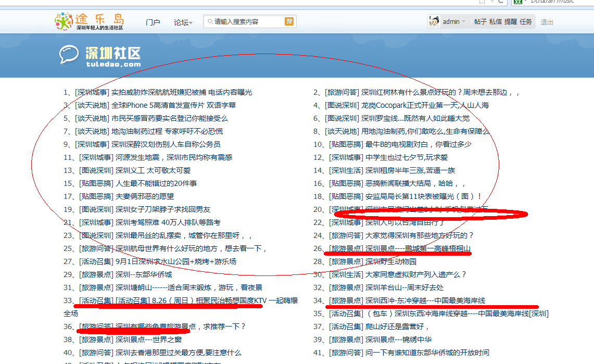
Task: Click the orange search button icon
Action: coord(289,21)
